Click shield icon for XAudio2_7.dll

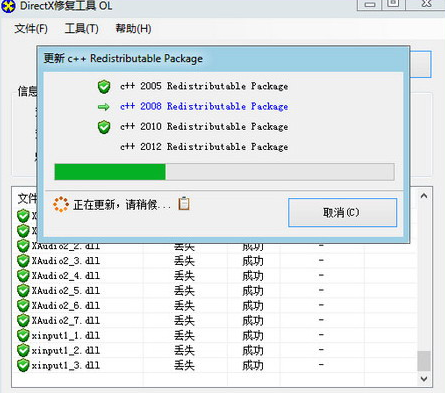click(x=23, y=321)
